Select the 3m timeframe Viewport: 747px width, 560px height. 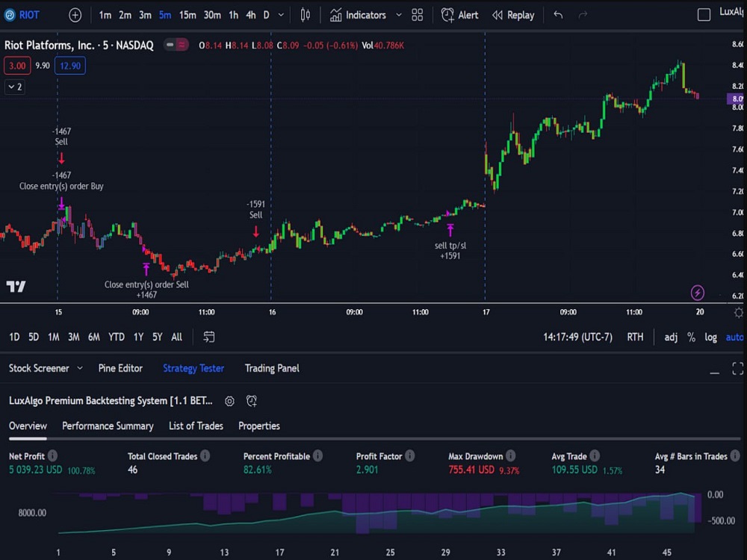tap(145, 15)
